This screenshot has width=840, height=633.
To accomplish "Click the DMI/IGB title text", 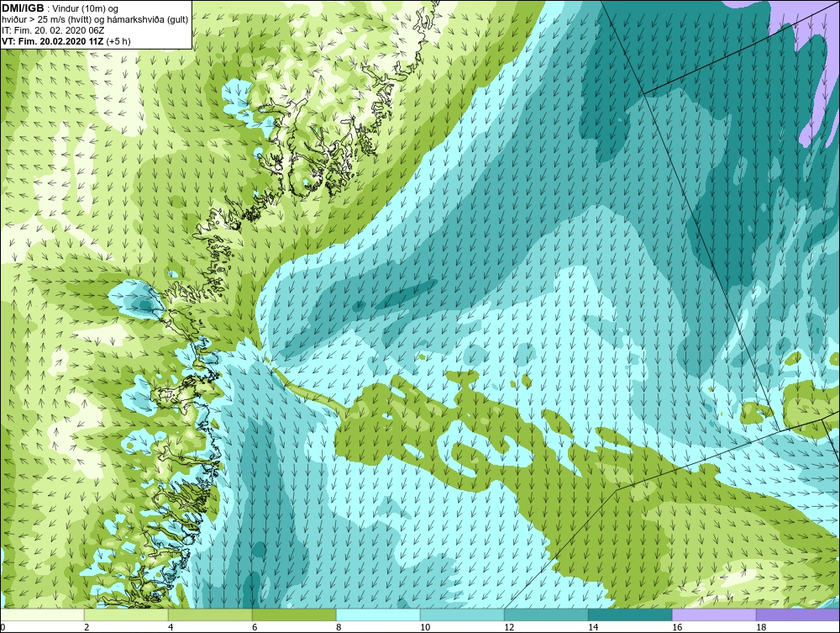I will coord(24,8).
